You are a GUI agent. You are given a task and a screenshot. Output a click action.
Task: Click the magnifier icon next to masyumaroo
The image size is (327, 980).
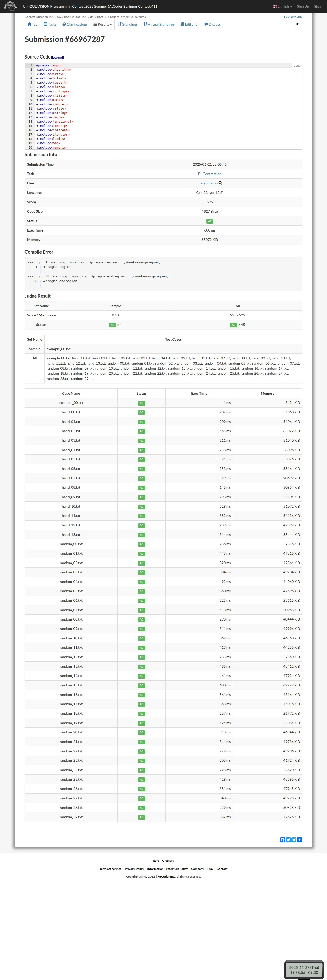(220, 183)
